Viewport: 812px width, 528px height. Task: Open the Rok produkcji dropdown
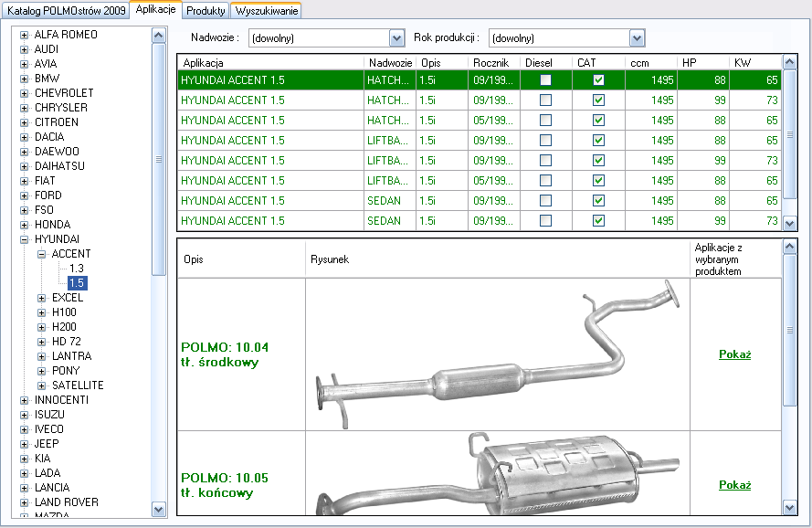(637, 37)
